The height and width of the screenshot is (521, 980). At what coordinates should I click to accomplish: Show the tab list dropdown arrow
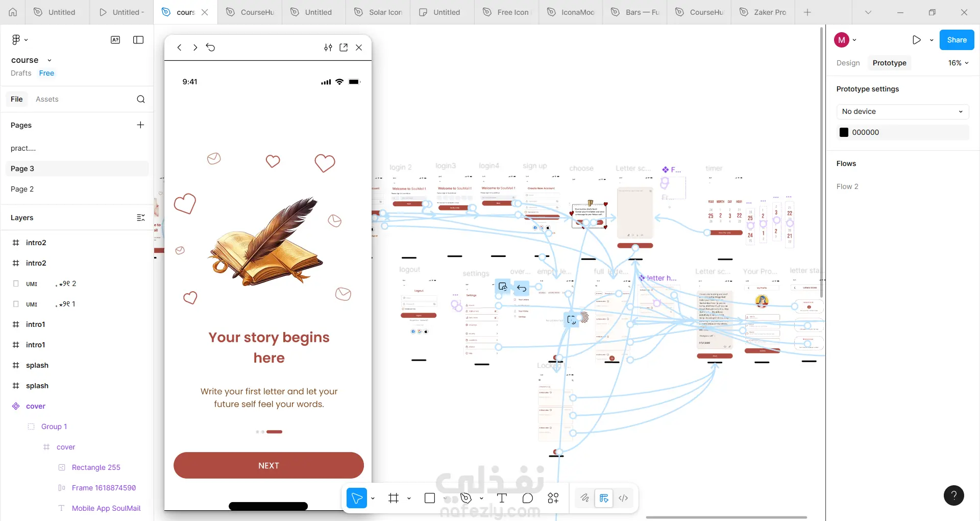click(868, 12)
